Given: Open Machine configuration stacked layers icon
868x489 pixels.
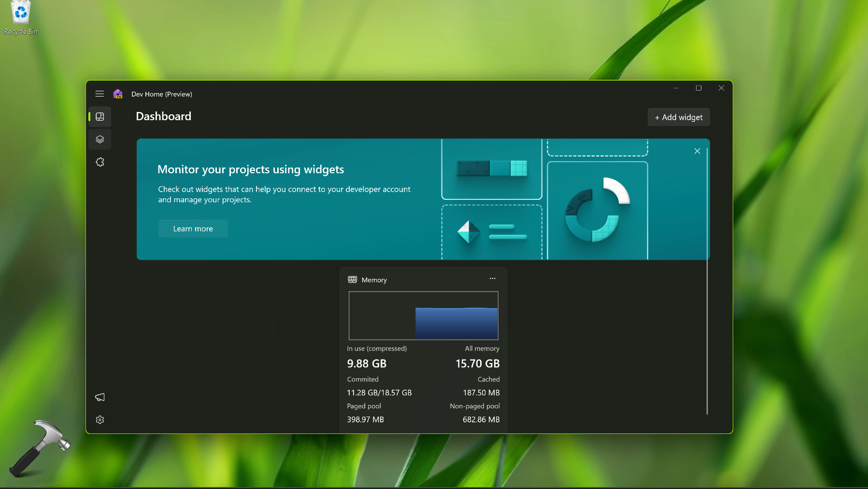Looking at the screenshot, I should 100,140.
